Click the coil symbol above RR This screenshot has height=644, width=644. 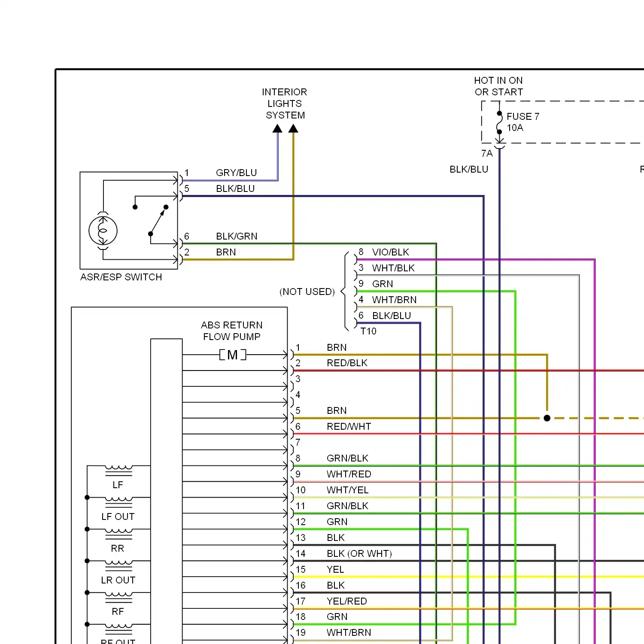[119, 534]
